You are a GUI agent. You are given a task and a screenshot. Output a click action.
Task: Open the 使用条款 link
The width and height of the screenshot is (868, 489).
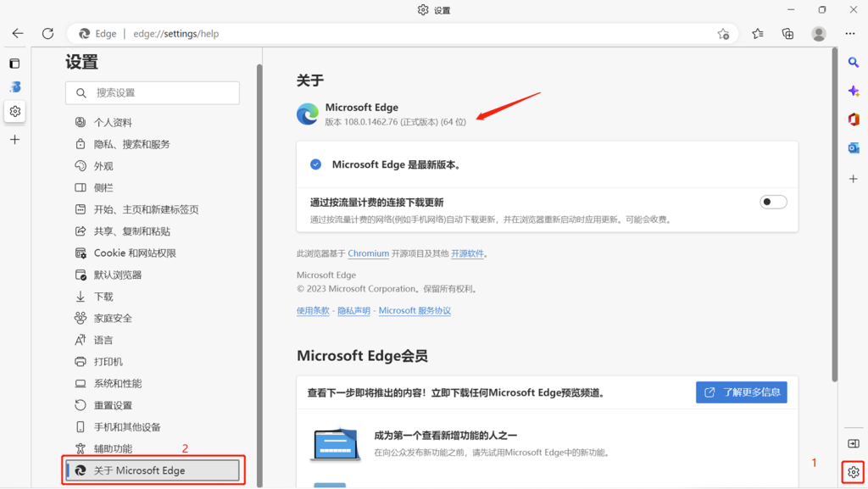[x=313, y=311]
